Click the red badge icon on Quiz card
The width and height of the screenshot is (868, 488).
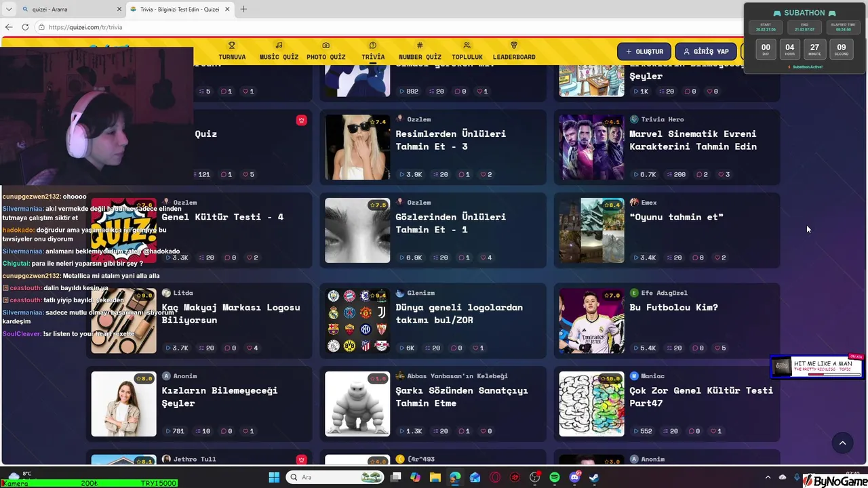coord(302,120)
